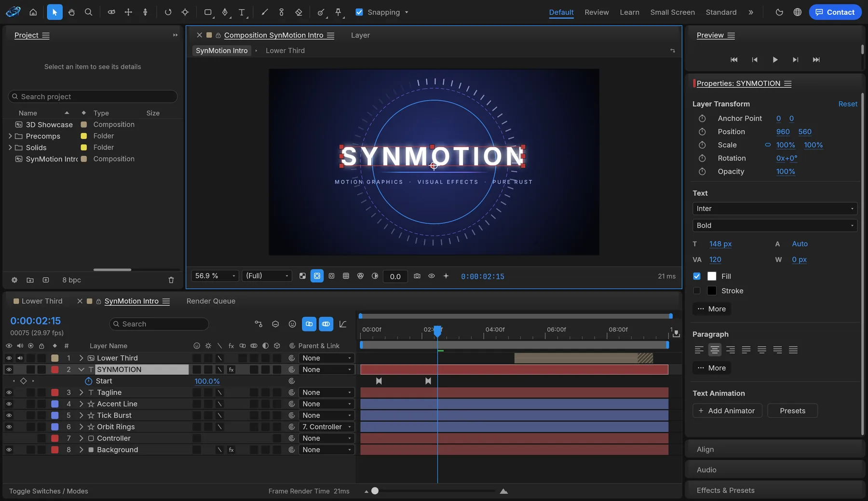Delete selected project item with trash icon
The height and width of the screenshot is (501, 868).
coord(171,280)
